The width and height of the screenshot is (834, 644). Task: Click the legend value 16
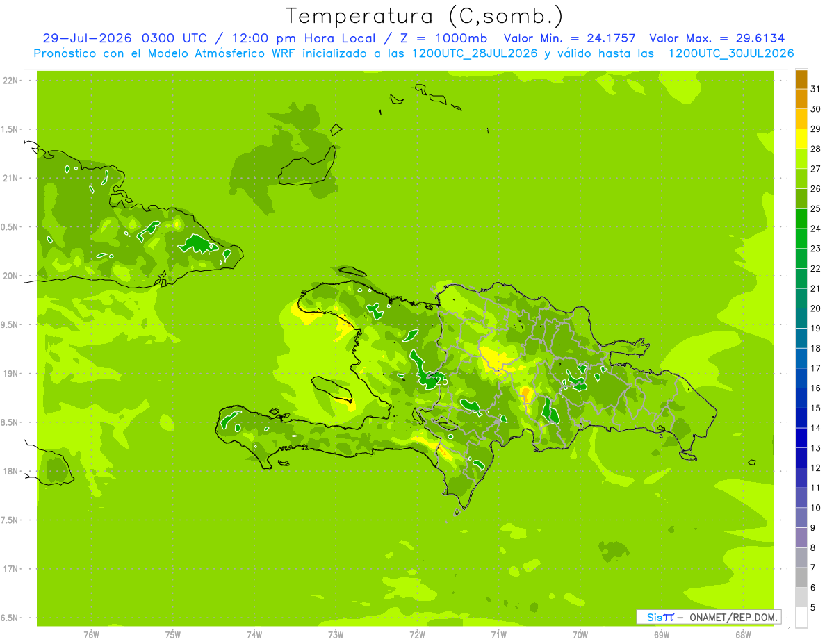tap(816, 388)
